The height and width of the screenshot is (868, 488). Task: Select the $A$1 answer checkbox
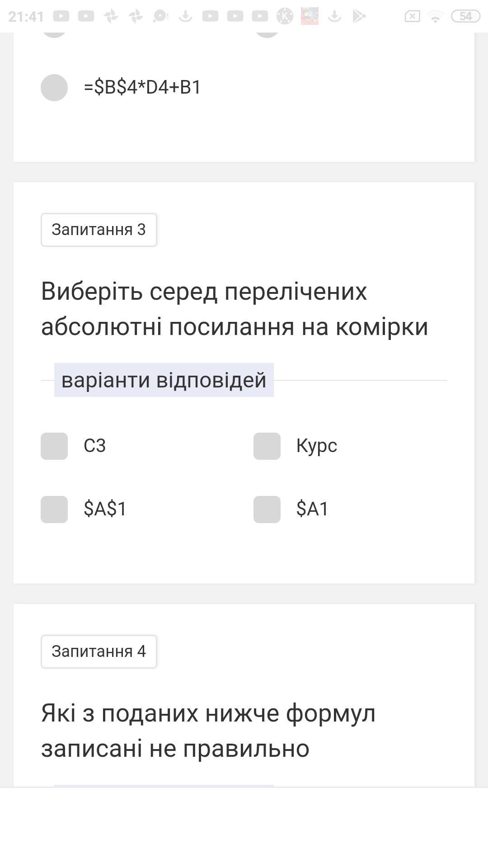(x=54, y=509)
